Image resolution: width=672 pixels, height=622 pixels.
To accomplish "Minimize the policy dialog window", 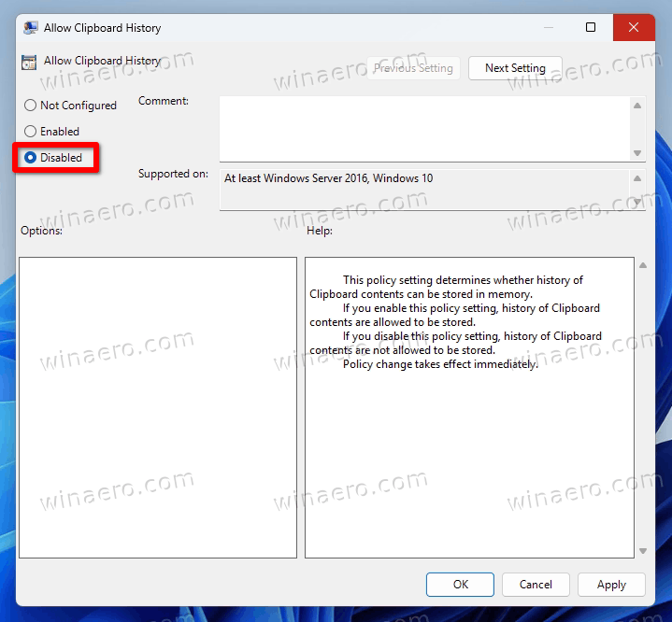I will click(x=549, y=27).
